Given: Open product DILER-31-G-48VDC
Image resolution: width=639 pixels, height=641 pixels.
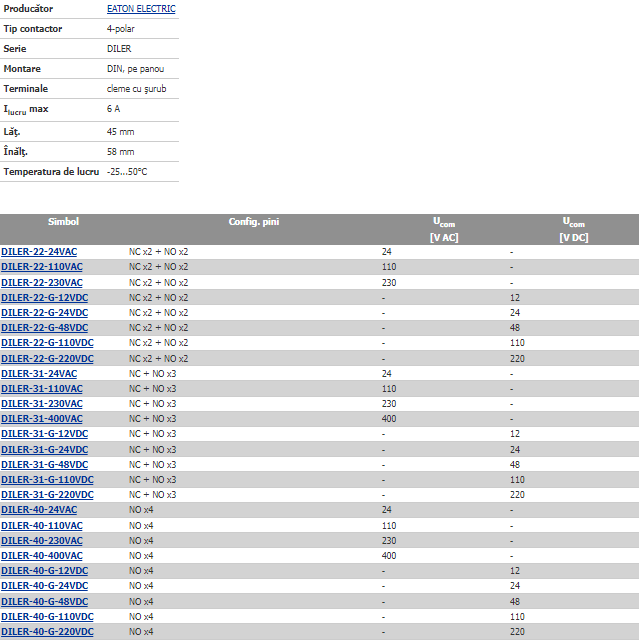Looking at the screenshot, I should pyautogui.click(x=45, y=465).
